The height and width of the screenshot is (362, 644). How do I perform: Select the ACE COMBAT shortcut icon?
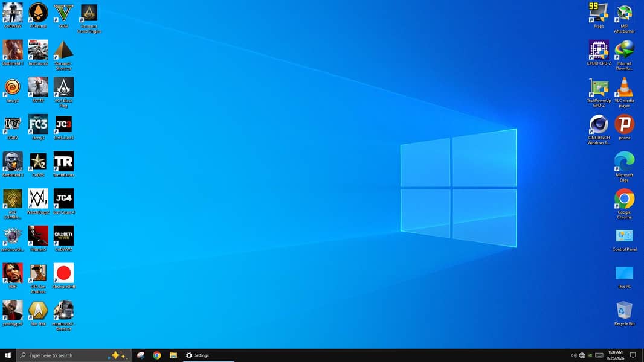coord(13,199)
